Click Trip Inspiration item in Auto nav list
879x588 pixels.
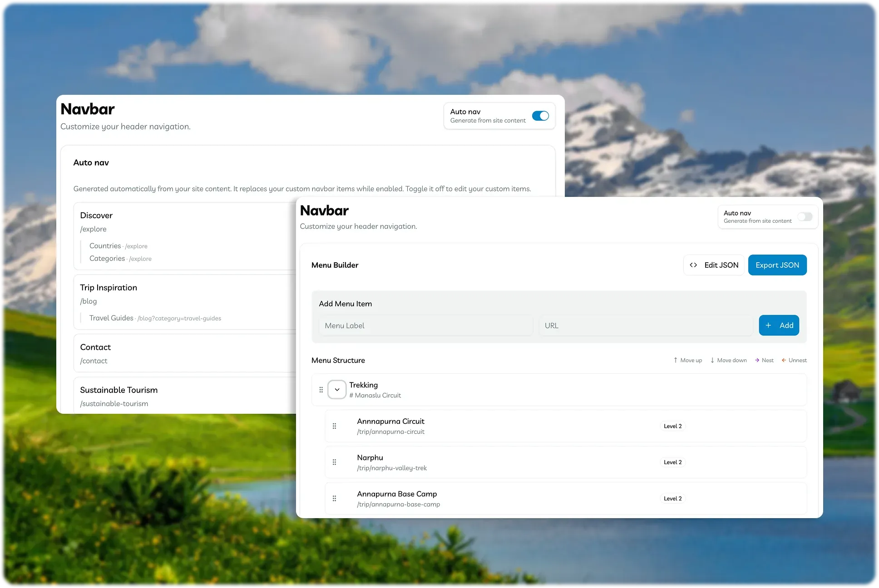pyautogui.click(x=109, y=288)
